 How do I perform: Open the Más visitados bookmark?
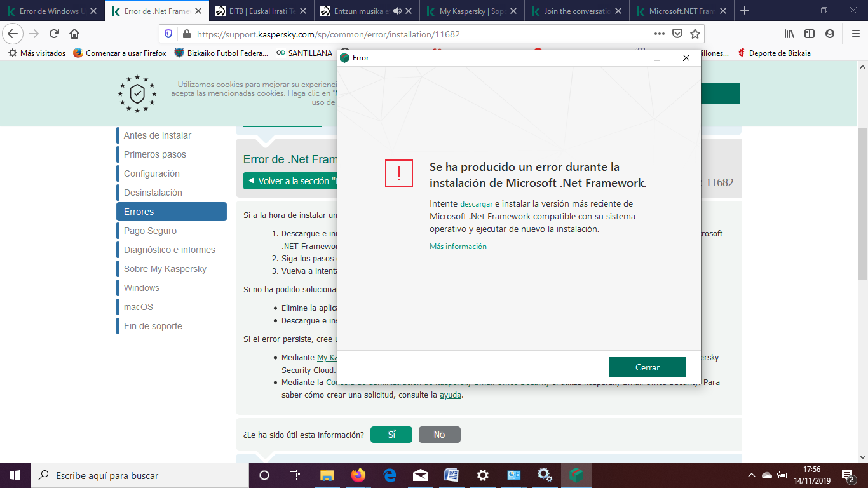pyautogui.click(x=37, y=53)
